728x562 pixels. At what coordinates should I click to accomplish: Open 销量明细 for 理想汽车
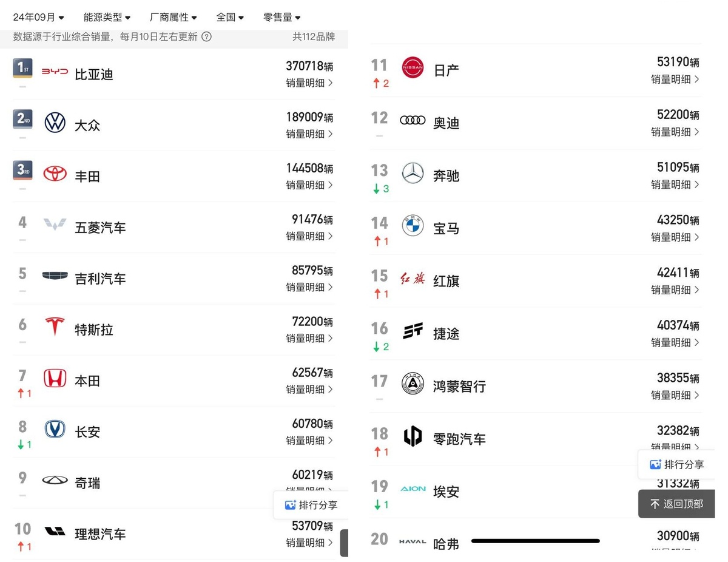(309, 543)
